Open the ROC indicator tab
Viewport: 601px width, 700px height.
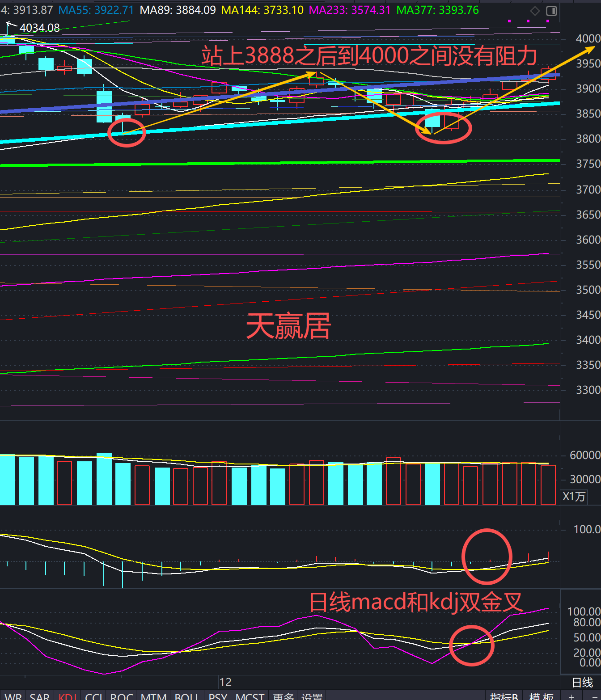pyautogui.click(x=122, y=696)
